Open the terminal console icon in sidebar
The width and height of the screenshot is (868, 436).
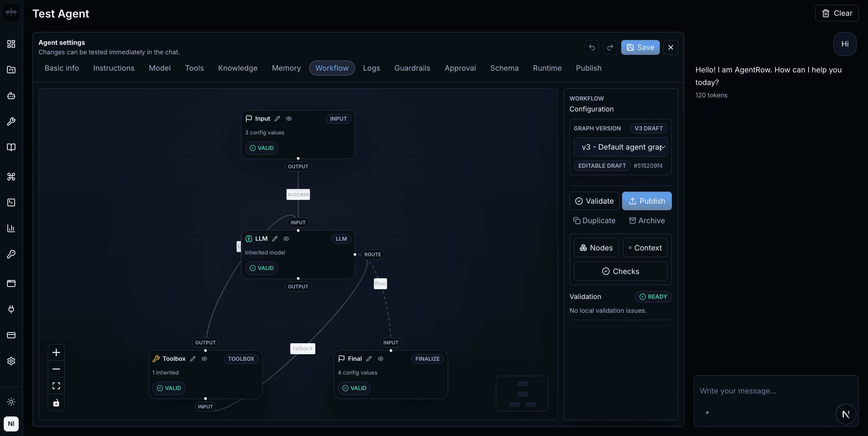click(11, 202)
